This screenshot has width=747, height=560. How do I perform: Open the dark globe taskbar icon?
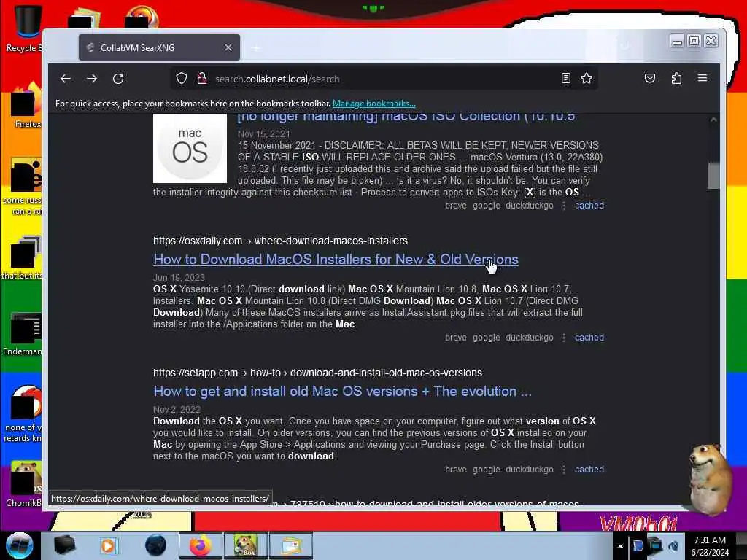click(155, 545)
